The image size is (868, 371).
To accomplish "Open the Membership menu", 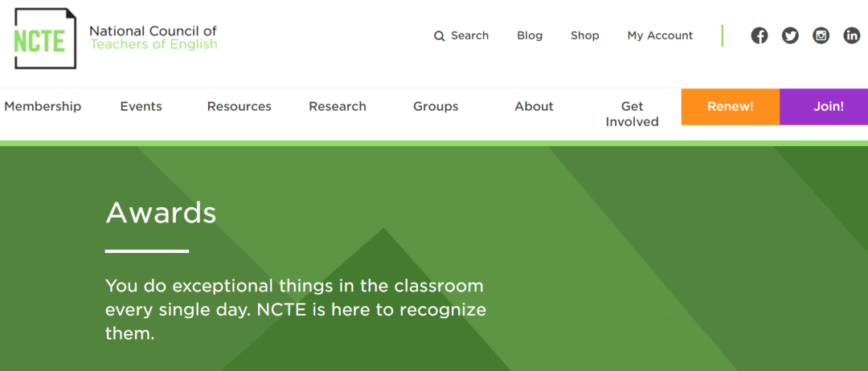I will pyautogui.click(x=43, y=106).
